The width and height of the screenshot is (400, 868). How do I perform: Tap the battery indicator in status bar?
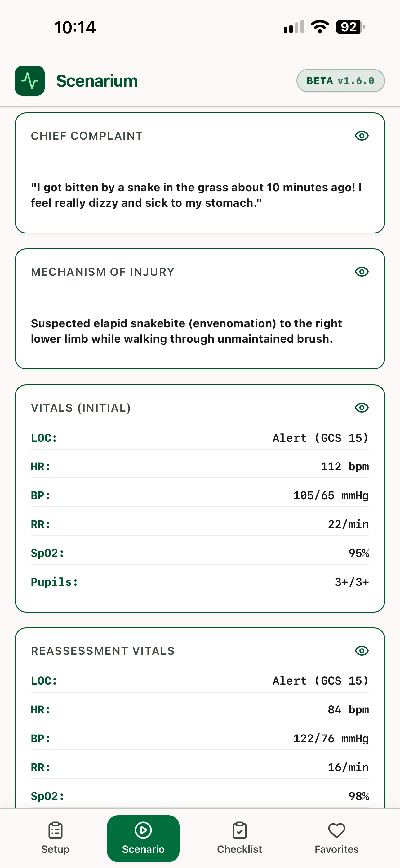tap(350, 27)
